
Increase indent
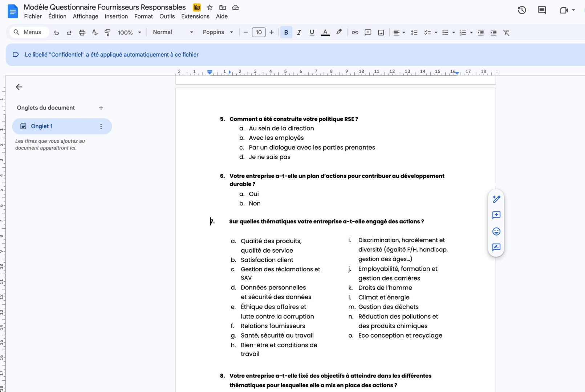point(493,32)
